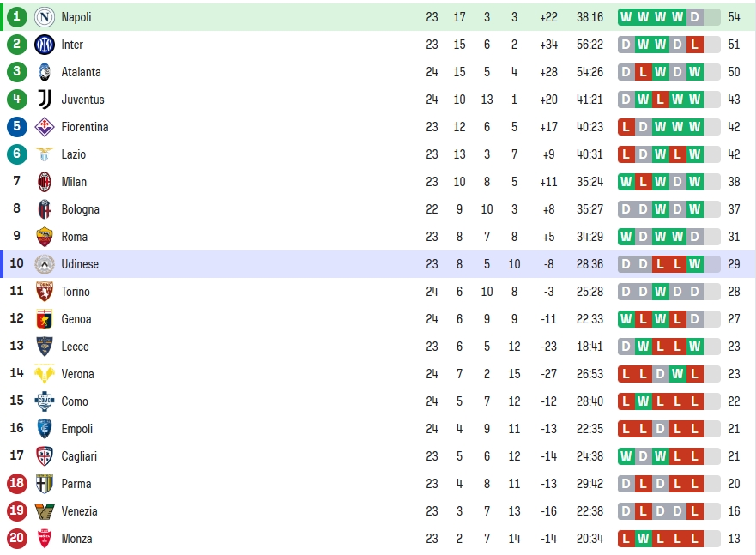Click the Bologna team name
This screenshot has height=555, width=756.
80,209
